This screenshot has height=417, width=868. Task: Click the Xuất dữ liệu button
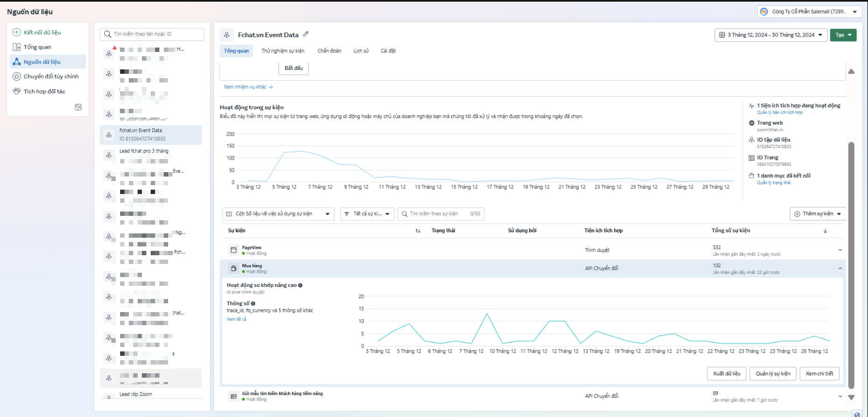pyautogui.click(x=727, y=373)
